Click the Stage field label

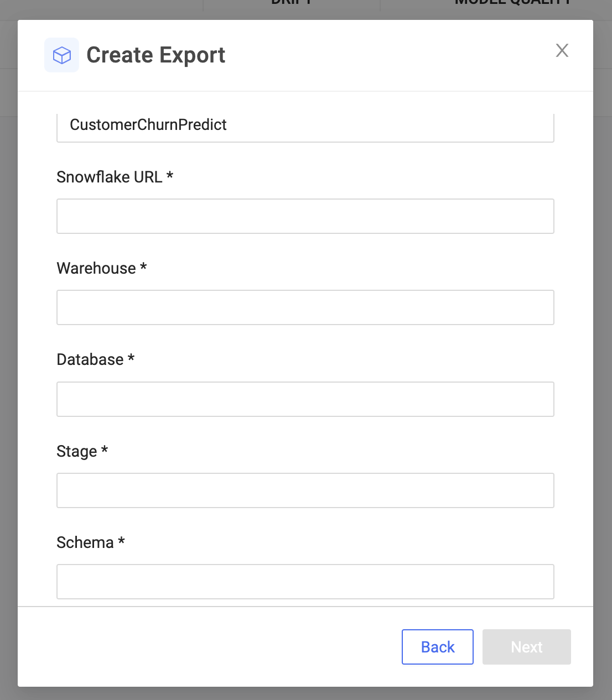[x=75, y=451]
